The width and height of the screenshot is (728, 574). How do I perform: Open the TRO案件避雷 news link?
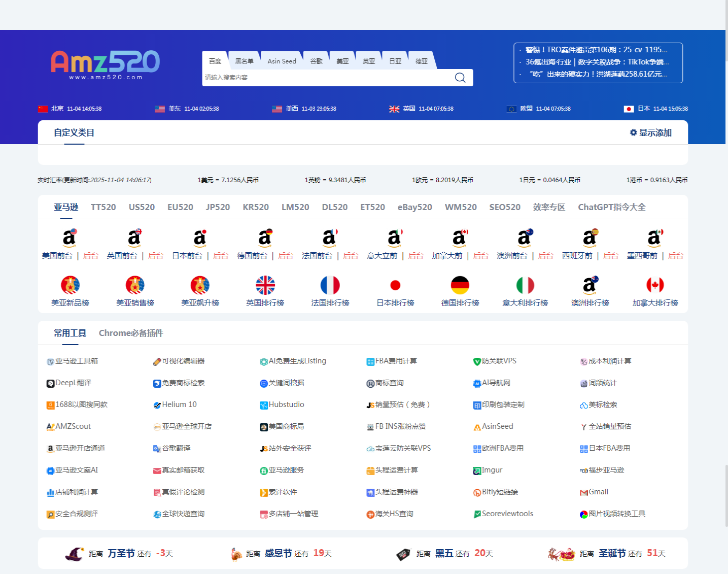[x=596, y=50]
